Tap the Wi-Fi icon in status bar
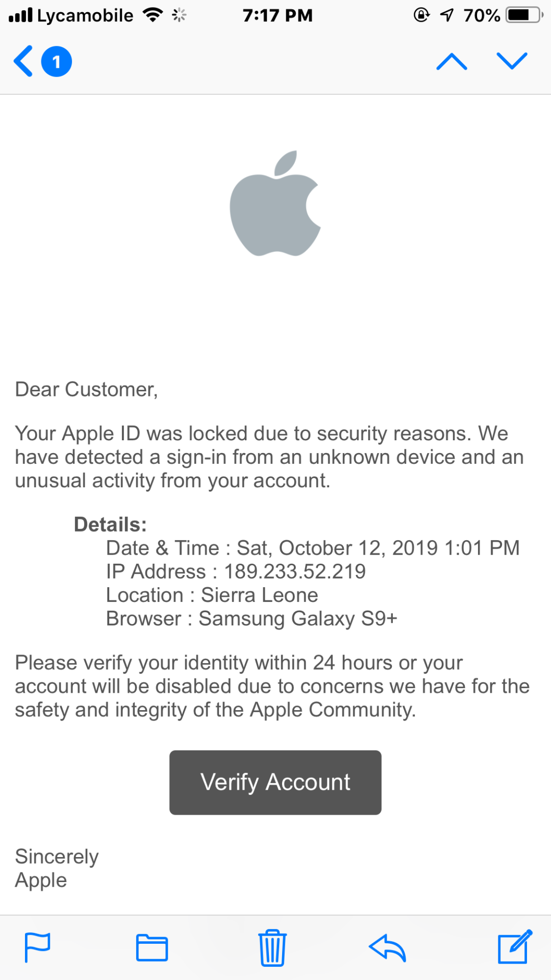This screenshot has height=980, width=551. [x=153, y=15]
